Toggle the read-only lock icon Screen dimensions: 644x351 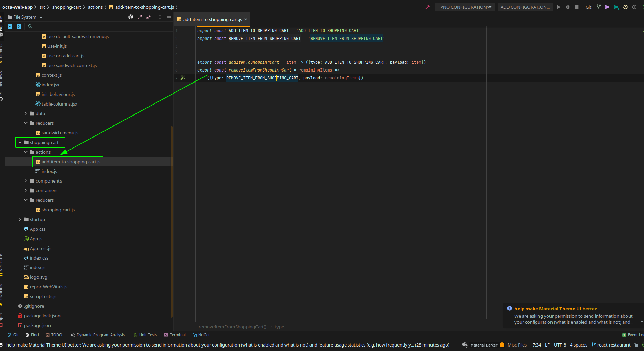coord(636,345)
